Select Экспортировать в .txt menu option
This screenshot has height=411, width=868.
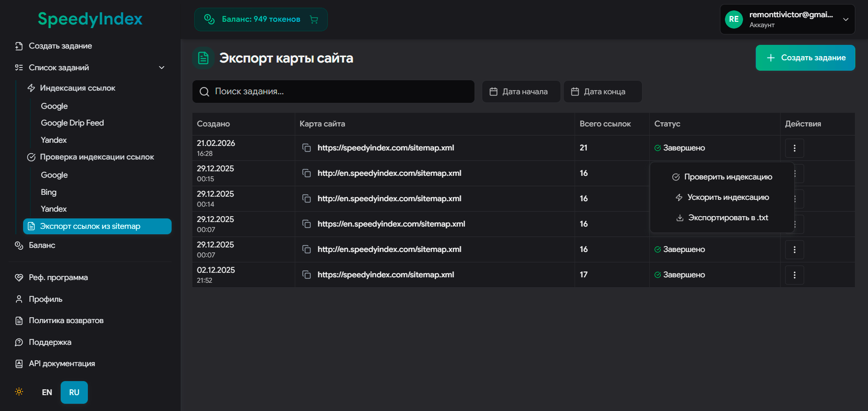723,218
